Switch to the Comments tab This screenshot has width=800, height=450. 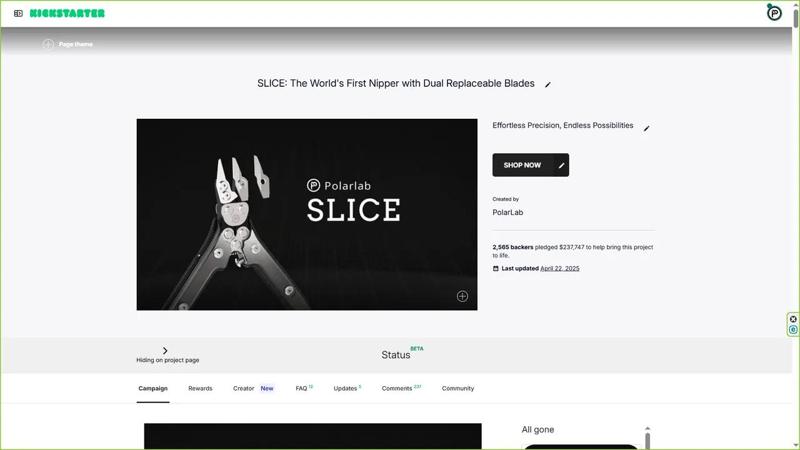[401, 388]
